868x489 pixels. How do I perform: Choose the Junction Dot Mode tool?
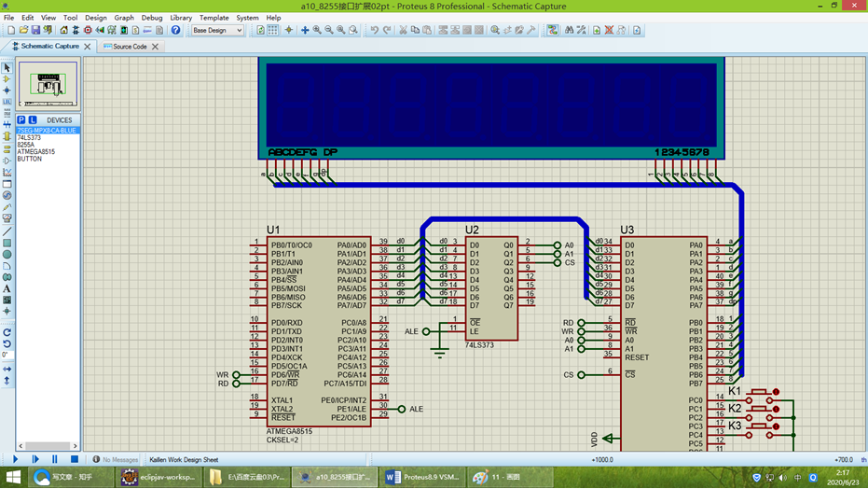[x=7, y=91]
